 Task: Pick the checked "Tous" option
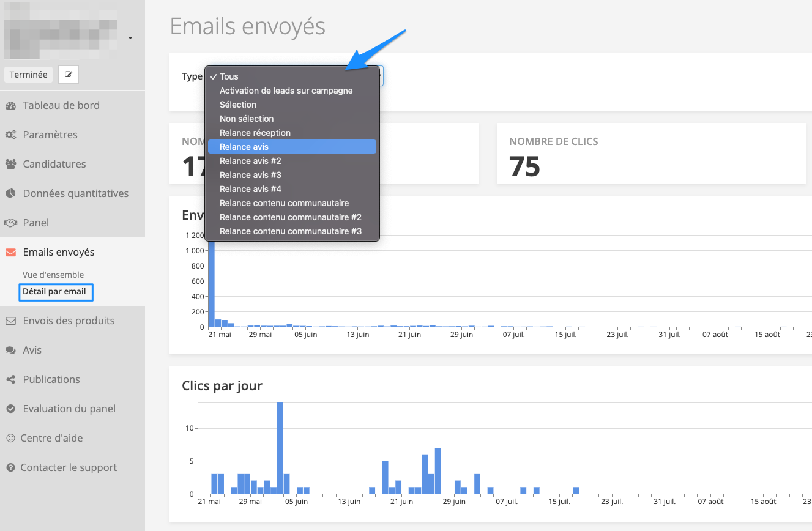[229, 76]
